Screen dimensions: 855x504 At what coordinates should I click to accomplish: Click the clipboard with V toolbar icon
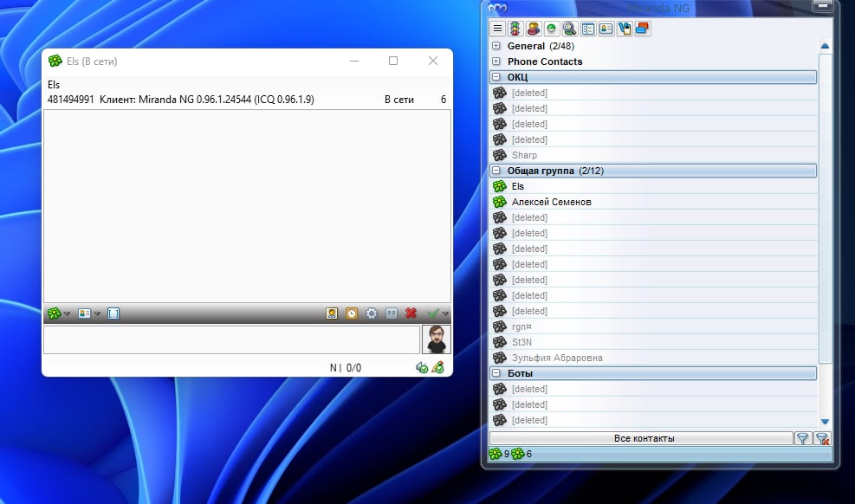tap(625, 29)
